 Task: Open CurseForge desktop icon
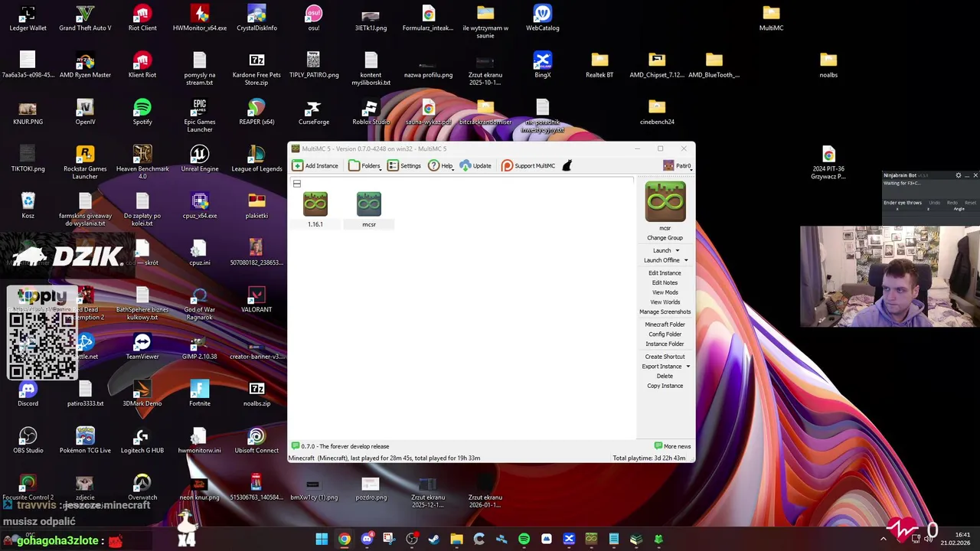(314, 112)
